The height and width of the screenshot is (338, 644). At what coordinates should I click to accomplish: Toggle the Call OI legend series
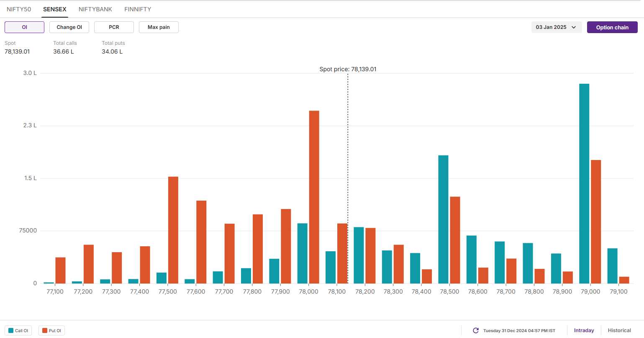point(18,330)
